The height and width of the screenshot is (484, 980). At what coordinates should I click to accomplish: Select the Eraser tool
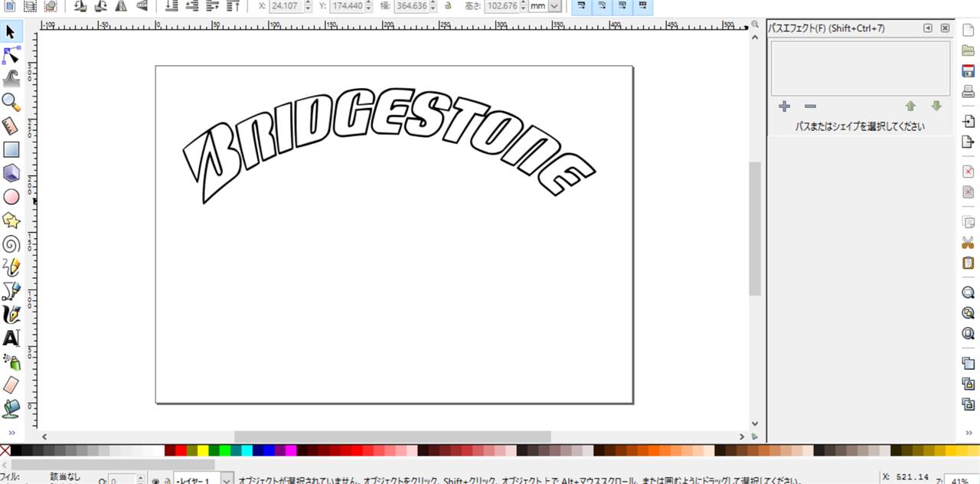(11, 384)
